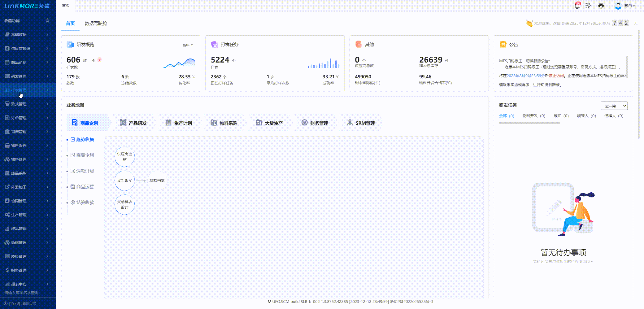Click the 商品运营 step link
Image resolution: width=644 pixels, height=309 pixels.
(85, 187)
